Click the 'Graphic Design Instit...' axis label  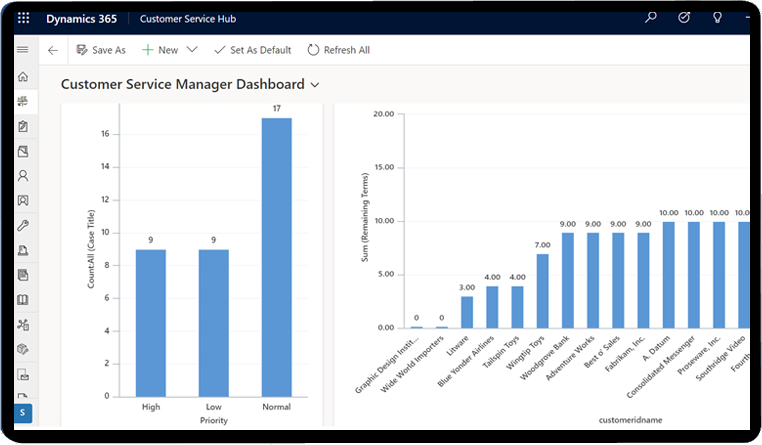387,364
